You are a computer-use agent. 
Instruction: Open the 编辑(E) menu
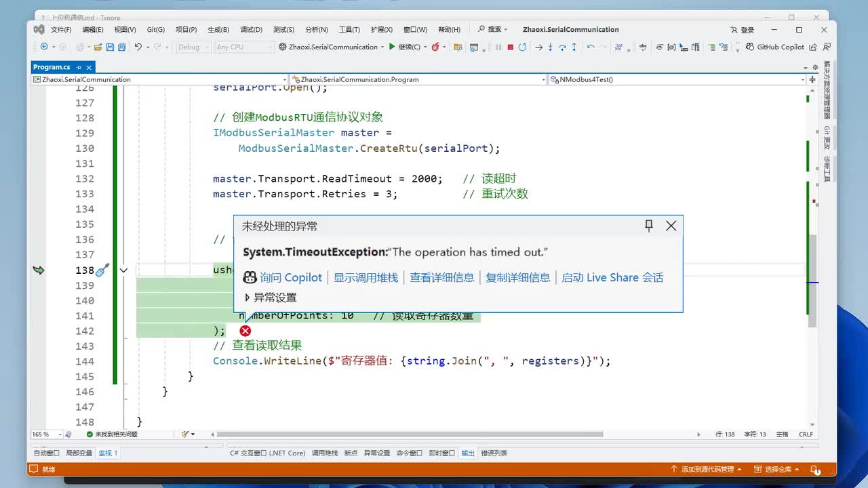point(93,30)
